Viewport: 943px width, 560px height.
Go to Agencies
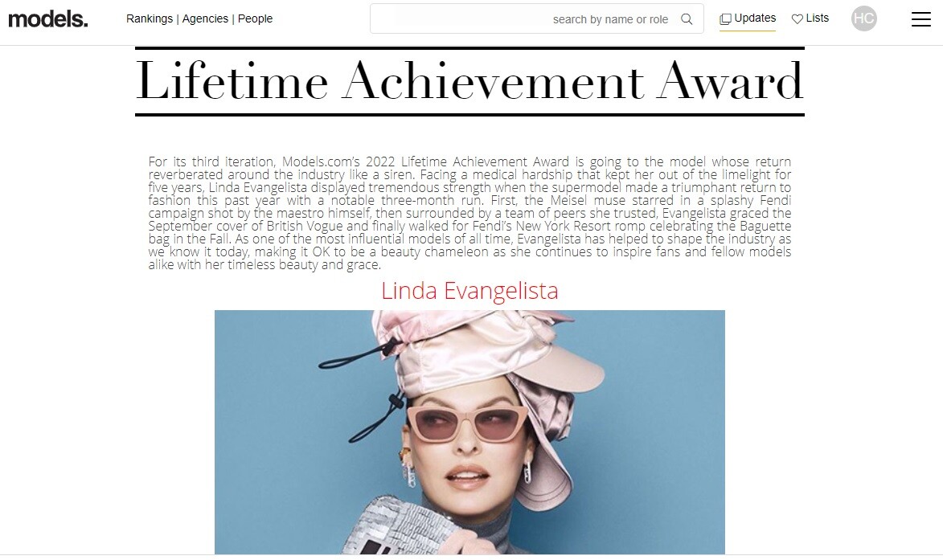pos(205,18)
